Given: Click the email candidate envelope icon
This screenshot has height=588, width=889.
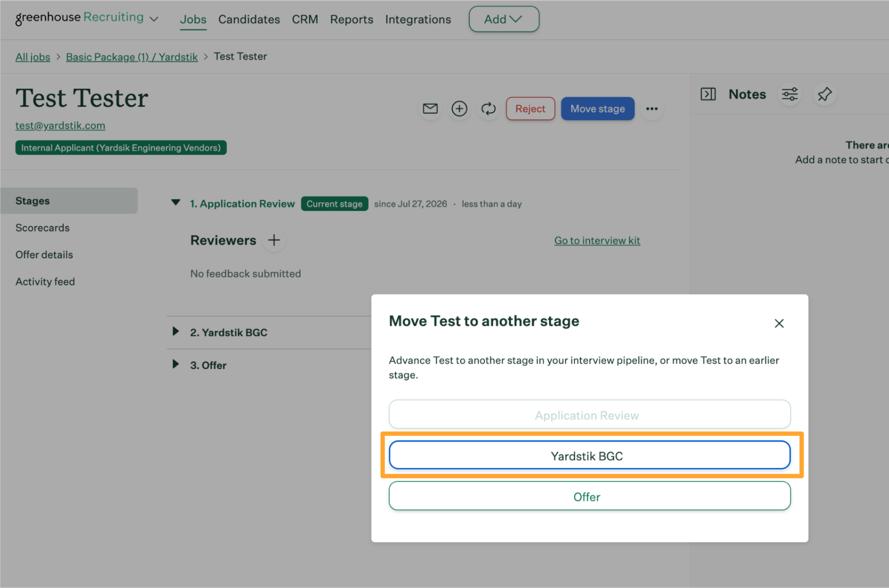Looking at the screenshot, I should tap(430, 108).
